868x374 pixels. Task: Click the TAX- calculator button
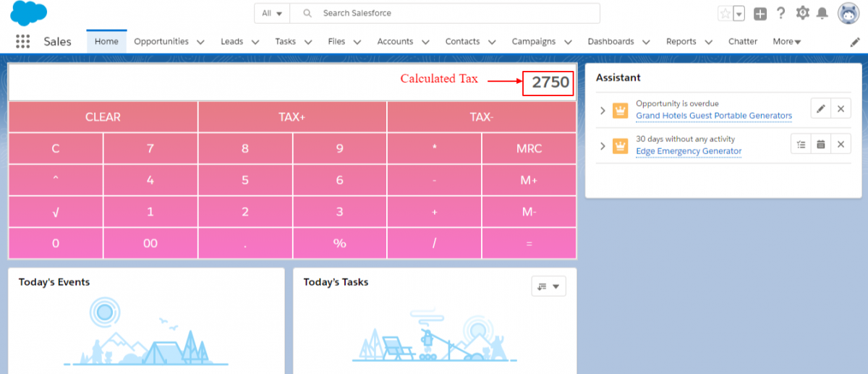(x=482, y=116)
